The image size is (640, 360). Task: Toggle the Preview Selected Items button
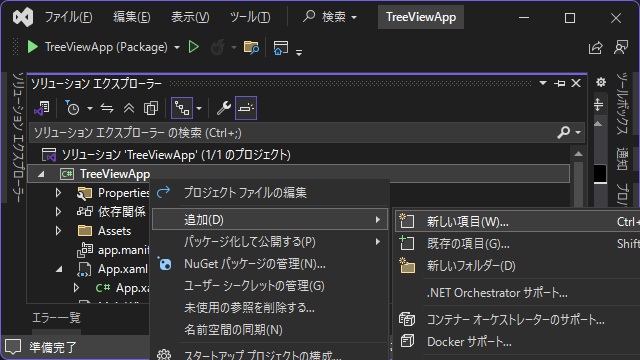click(246, 108)
